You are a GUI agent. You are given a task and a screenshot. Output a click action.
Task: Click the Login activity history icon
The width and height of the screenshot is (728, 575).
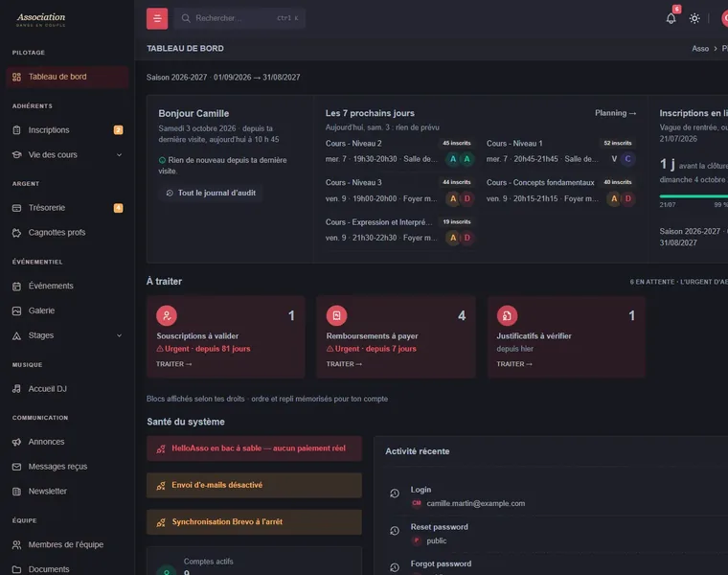point(395,494)
